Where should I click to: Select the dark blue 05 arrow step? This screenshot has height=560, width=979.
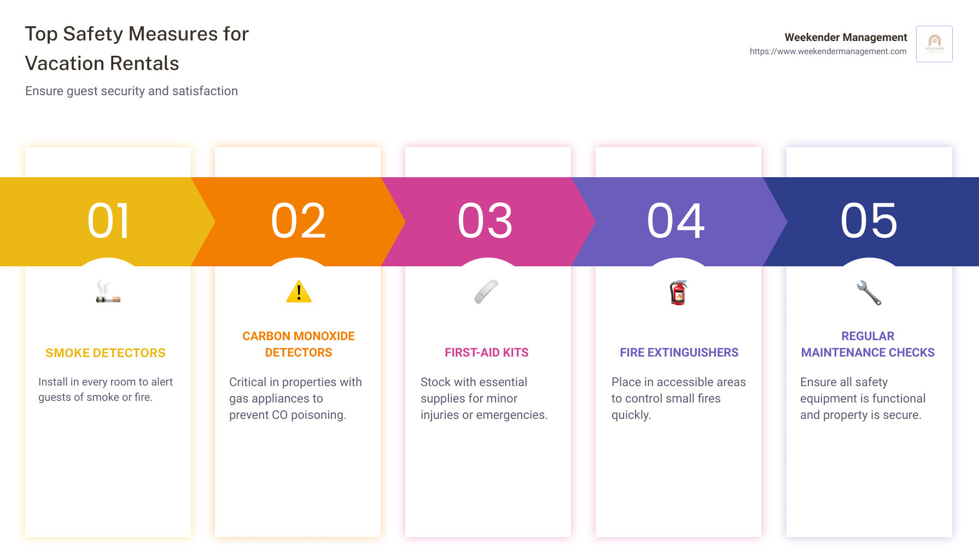(869, 221)
